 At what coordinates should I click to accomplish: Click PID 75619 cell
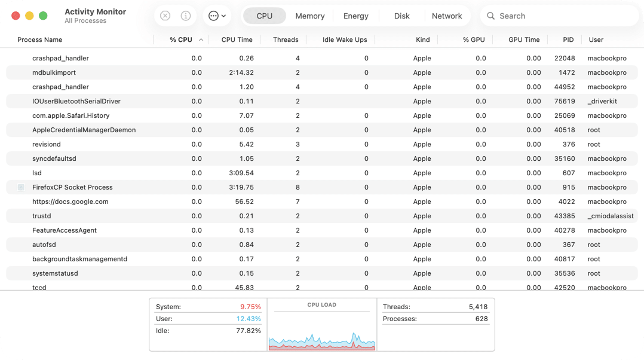[565, 102]
